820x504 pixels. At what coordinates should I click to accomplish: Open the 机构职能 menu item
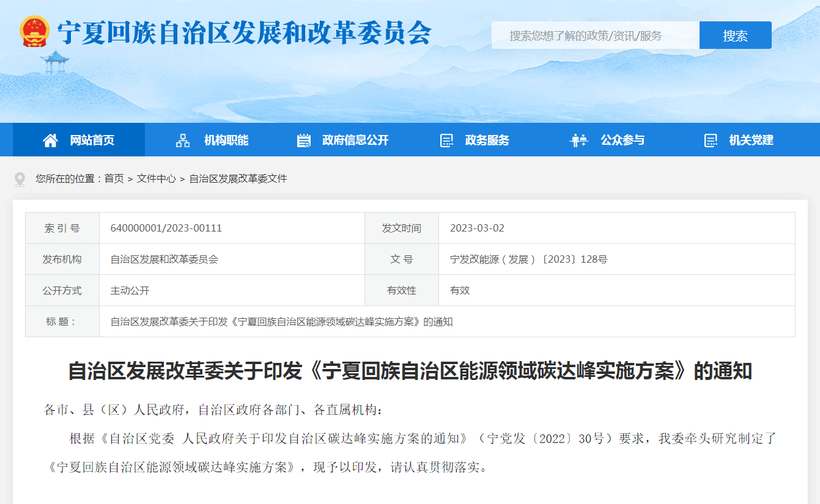(x=226, y=141)
